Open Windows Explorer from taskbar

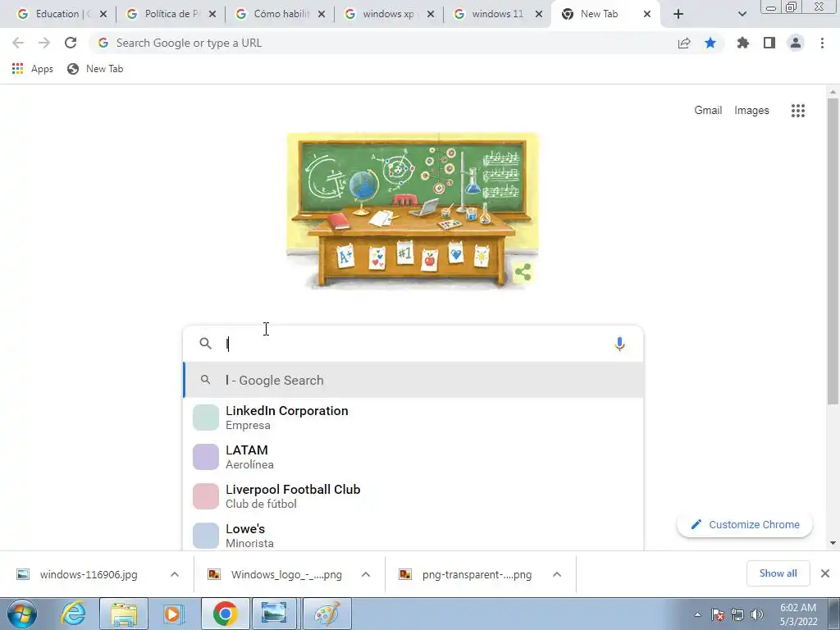tap(125, 614)
